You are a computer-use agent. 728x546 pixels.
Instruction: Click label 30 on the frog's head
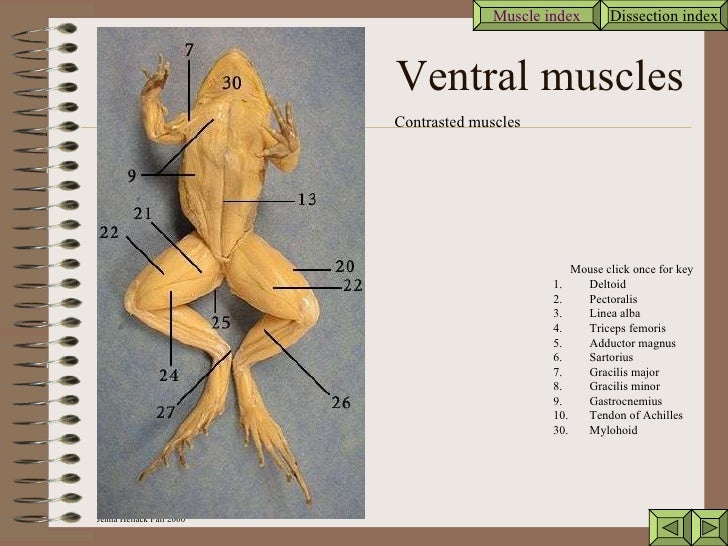(232, 83)
